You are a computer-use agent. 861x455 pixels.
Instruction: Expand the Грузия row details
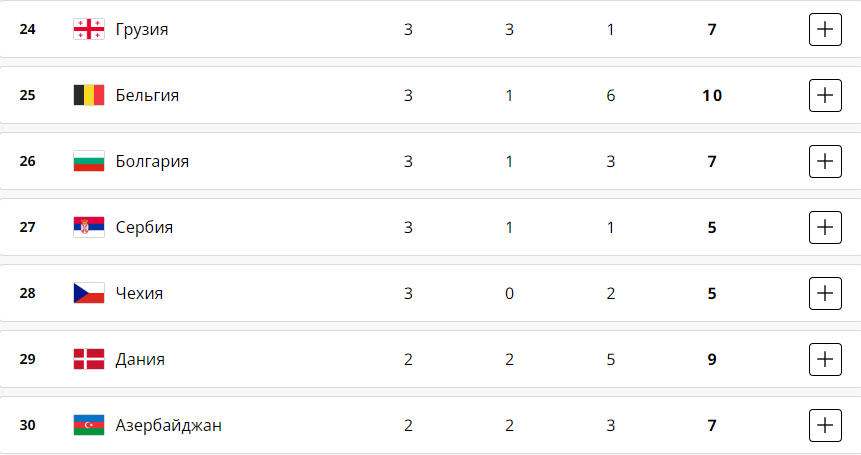click(x=824, y=30)
